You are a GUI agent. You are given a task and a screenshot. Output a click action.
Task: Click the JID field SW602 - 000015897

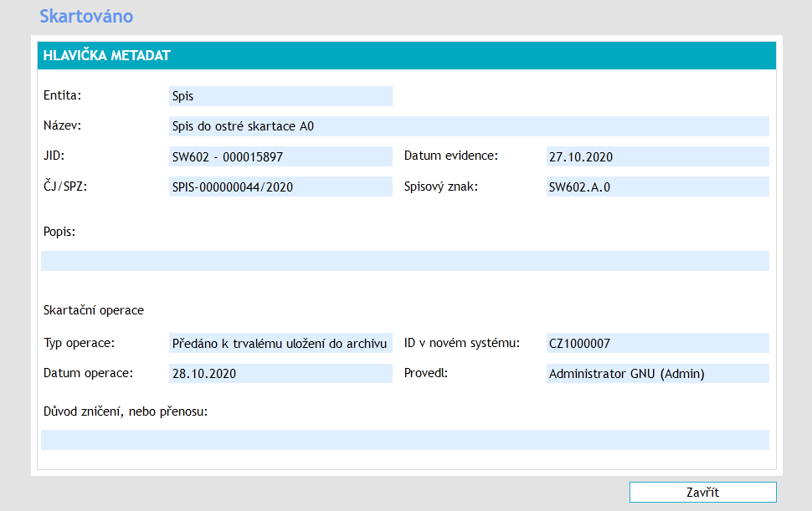(280, 157)
